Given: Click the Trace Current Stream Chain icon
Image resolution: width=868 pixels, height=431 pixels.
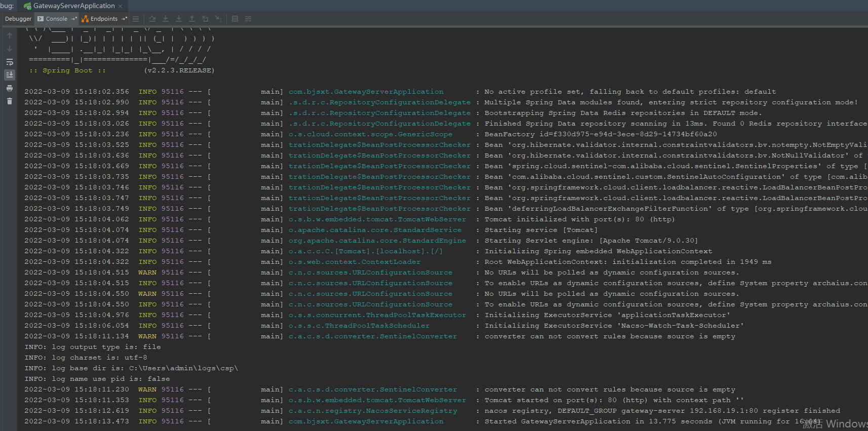Looking at the screenshot, I should click(248, 19).
